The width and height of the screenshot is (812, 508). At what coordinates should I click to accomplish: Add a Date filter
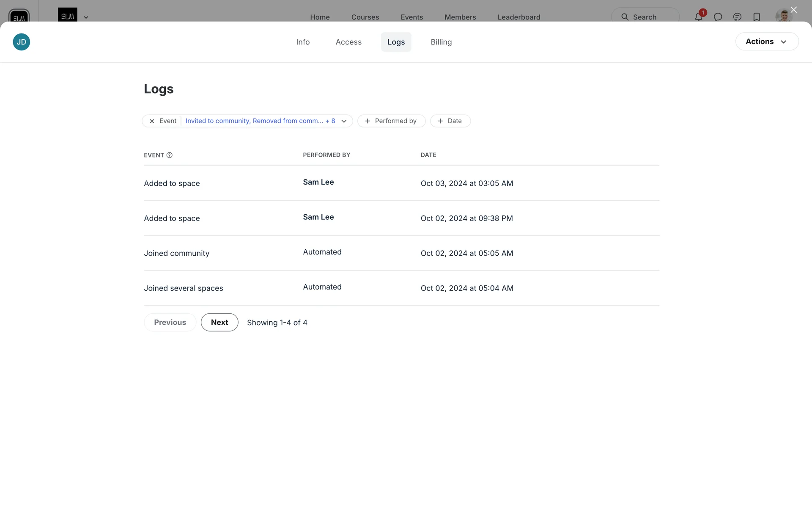pyautogui.click(x=450, y=121)
